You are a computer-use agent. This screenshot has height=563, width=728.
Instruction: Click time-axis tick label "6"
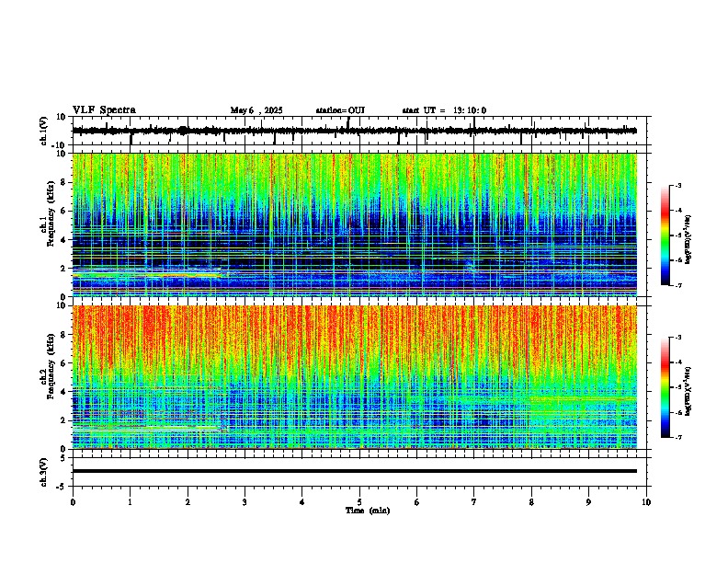(x=417, y=502)
